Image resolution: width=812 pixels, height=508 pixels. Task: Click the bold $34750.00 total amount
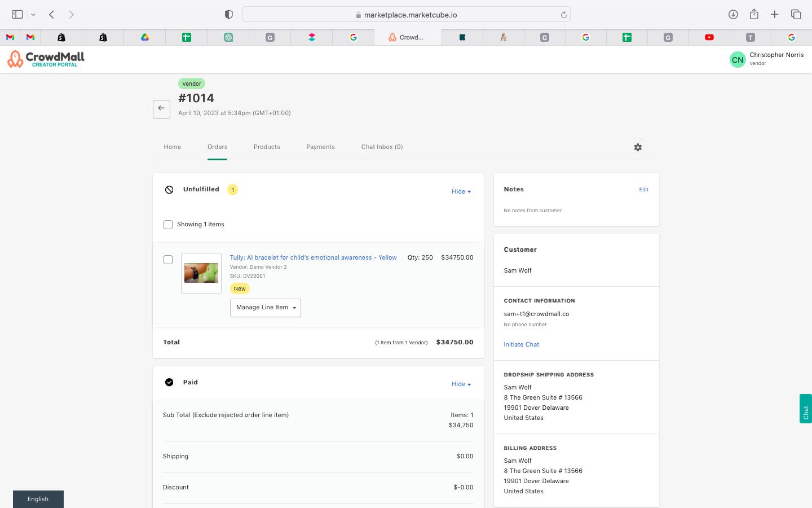(x=454, y=342)
